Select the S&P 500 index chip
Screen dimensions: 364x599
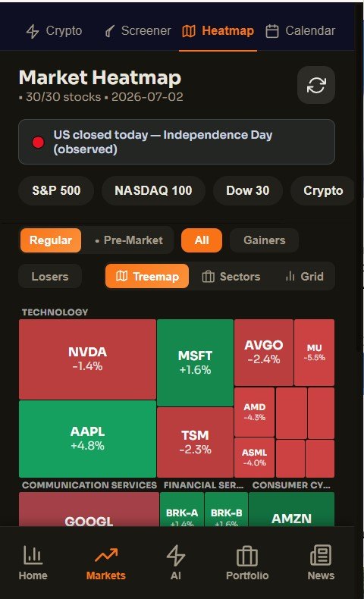tap(56, 190)
